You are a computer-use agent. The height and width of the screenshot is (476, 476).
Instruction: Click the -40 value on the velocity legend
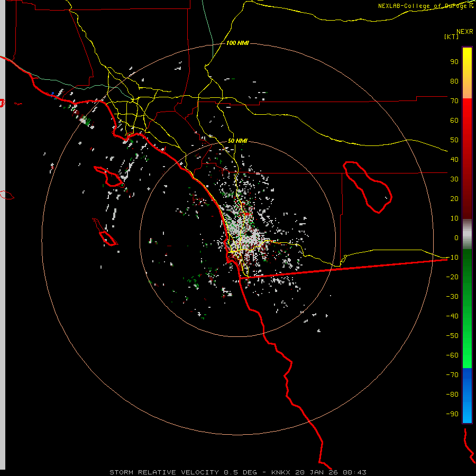[x=452, y=316]
